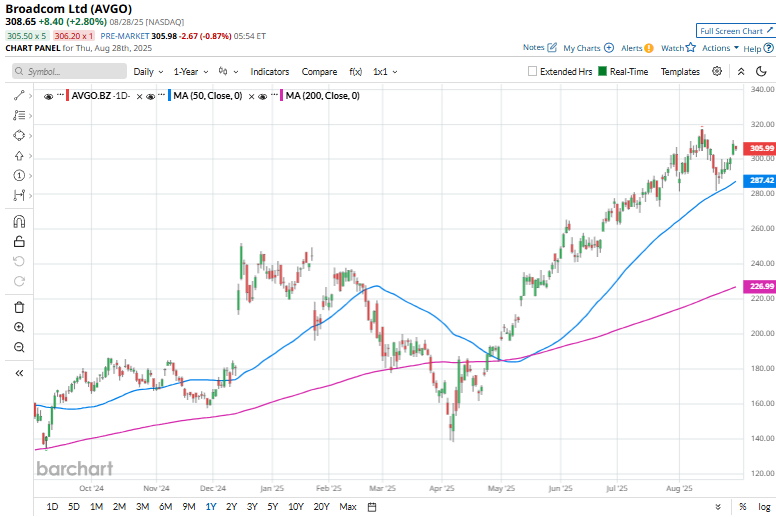Image resolution: width=776 pixels, height=517 pixels.
Task: Select the 3M time range
Action: click(x=143, y=507)
